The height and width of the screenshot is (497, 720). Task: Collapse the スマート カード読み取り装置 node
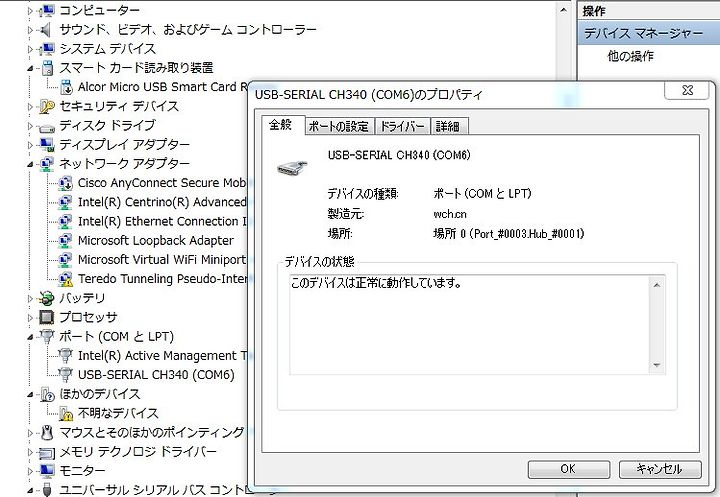[x=31, y=68]
